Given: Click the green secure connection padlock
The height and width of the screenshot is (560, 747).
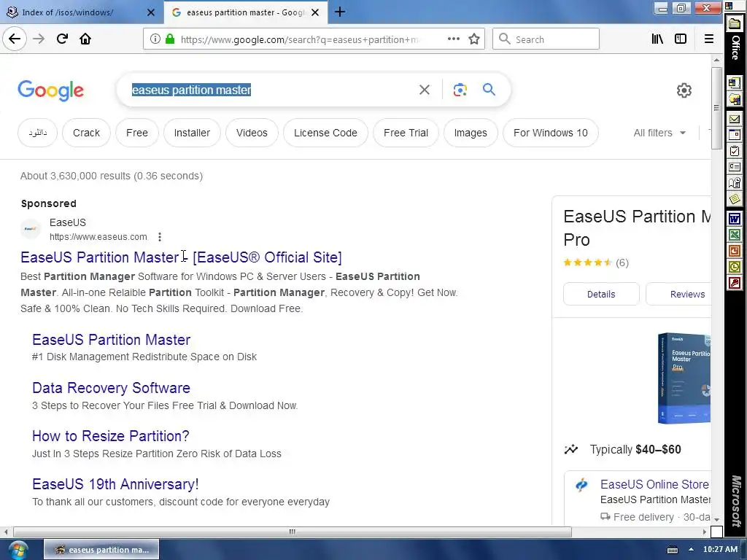Looking at the screenshot, I should (x=169, y=39).
